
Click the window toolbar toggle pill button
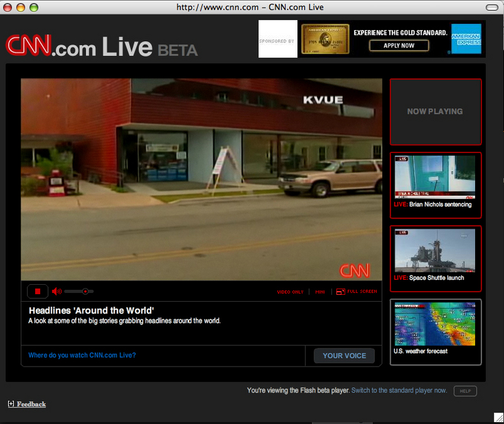pyautogui.click(x=492, y=8)
